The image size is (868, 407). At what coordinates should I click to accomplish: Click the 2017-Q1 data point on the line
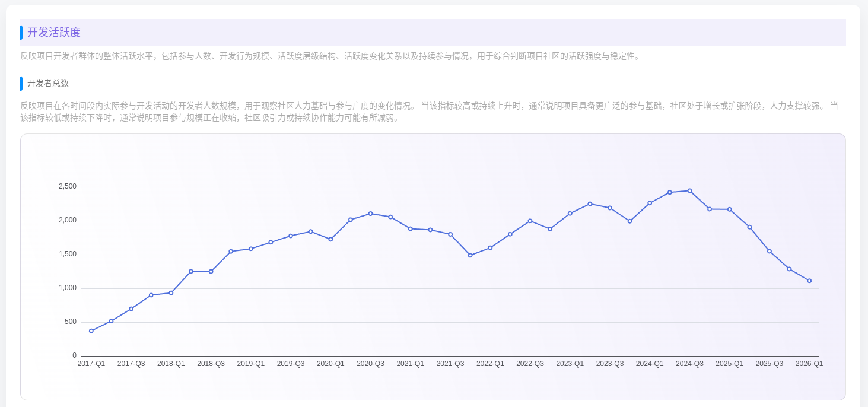(x=91, y=331)
